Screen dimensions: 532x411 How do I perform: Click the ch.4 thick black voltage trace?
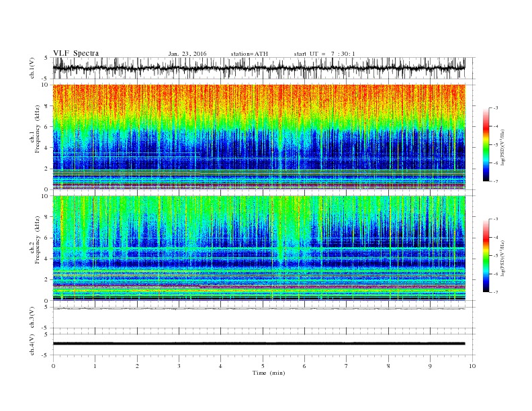[259, 344]
